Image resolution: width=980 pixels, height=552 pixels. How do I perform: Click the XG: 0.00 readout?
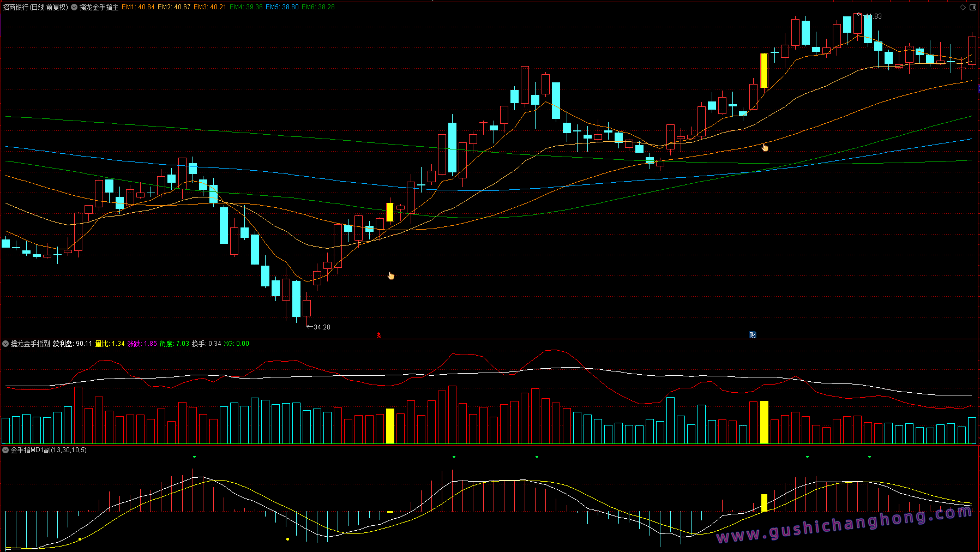[236, 344]
